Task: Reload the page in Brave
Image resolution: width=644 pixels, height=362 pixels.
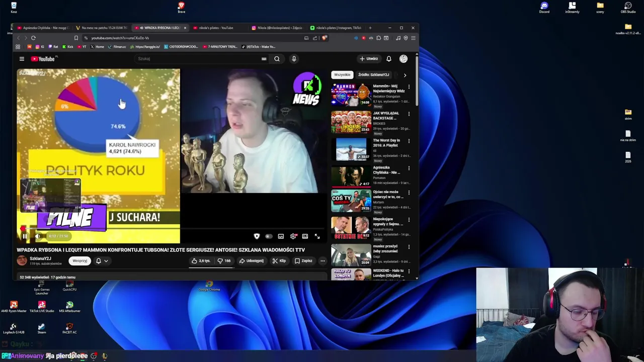Action: (33, 38)
